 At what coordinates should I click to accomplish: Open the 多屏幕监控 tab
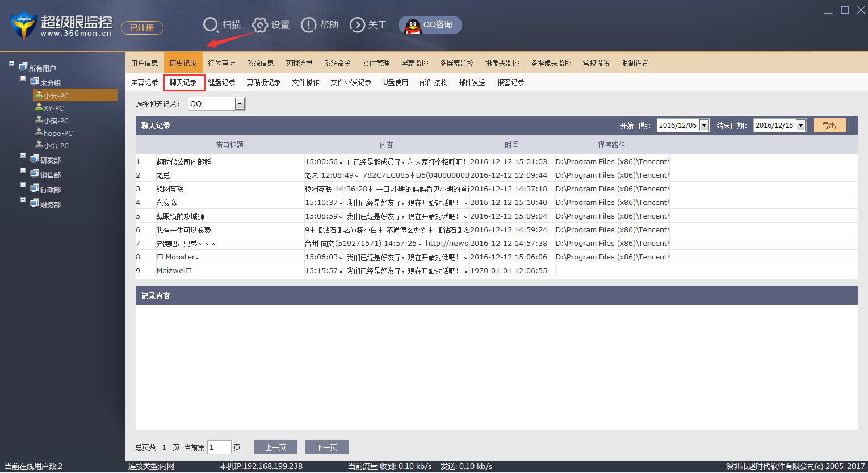456,63
